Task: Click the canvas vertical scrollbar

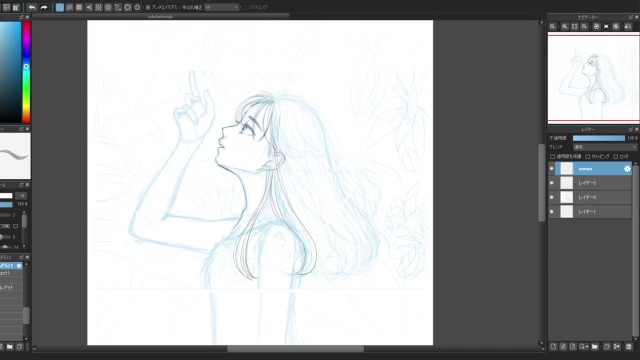Action: [x=542, y=182]
